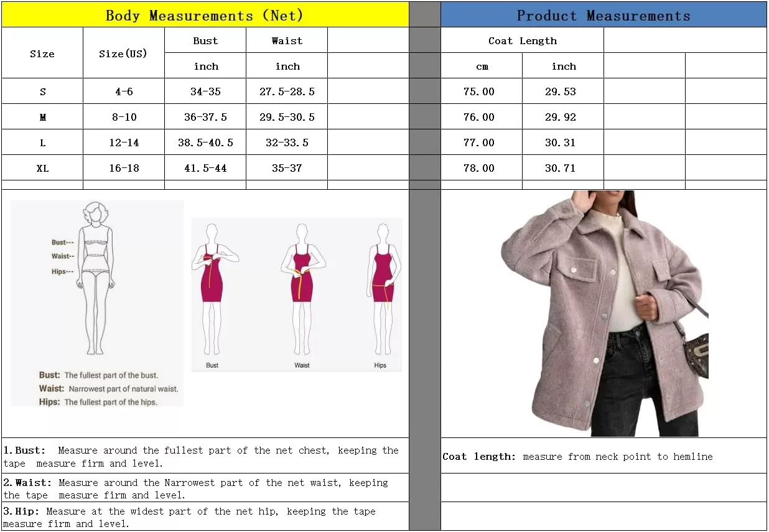Click the 'Waist' caption under the red-dress figure

(x=302, y=365)
